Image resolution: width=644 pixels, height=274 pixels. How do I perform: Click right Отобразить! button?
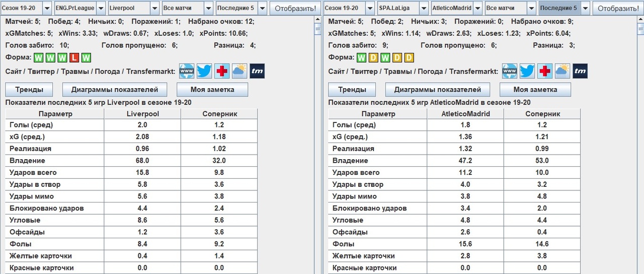(618, 8)
